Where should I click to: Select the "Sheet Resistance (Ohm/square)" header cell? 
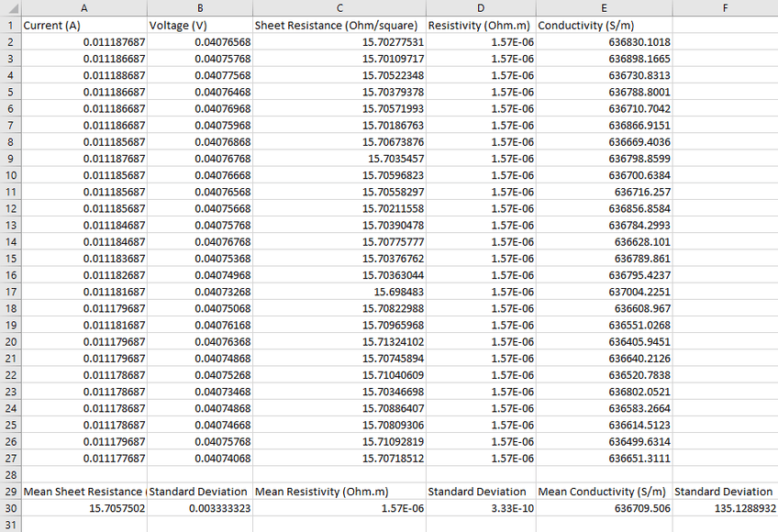[x=339, y=26]
